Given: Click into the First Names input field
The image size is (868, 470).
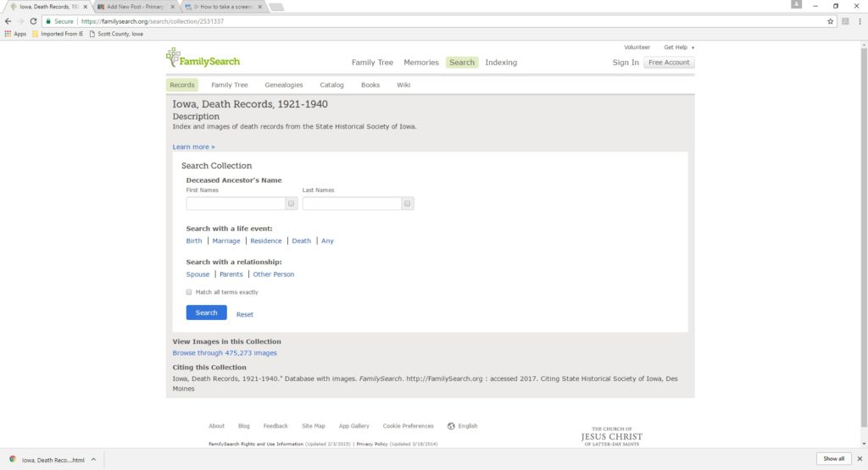Looking at the screenshot, I should pyautogui.click(x=236, y=203).
